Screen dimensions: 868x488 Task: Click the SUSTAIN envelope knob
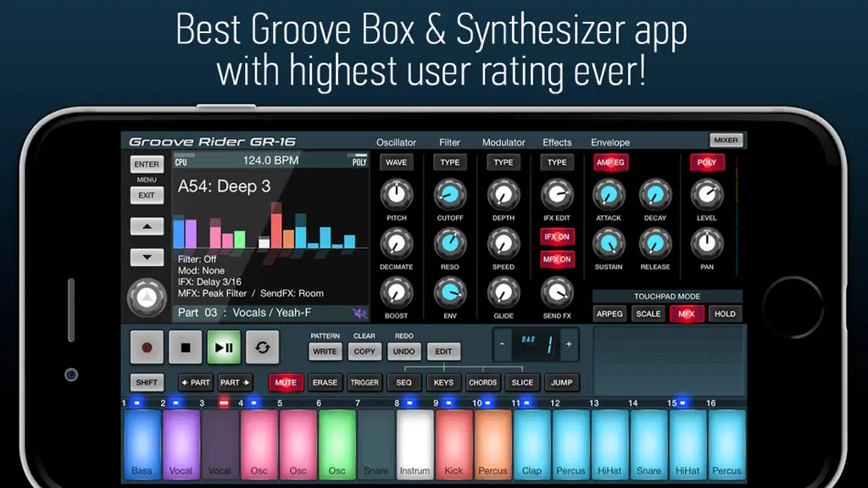click(609, 243)
